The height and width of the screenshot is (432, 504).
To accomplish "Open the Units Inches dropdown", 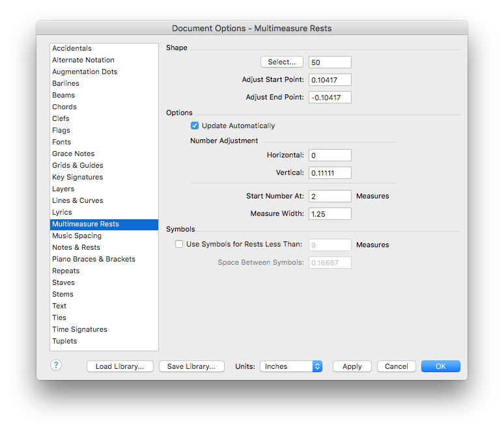I will pyautogui.click(x=291, y=366).
